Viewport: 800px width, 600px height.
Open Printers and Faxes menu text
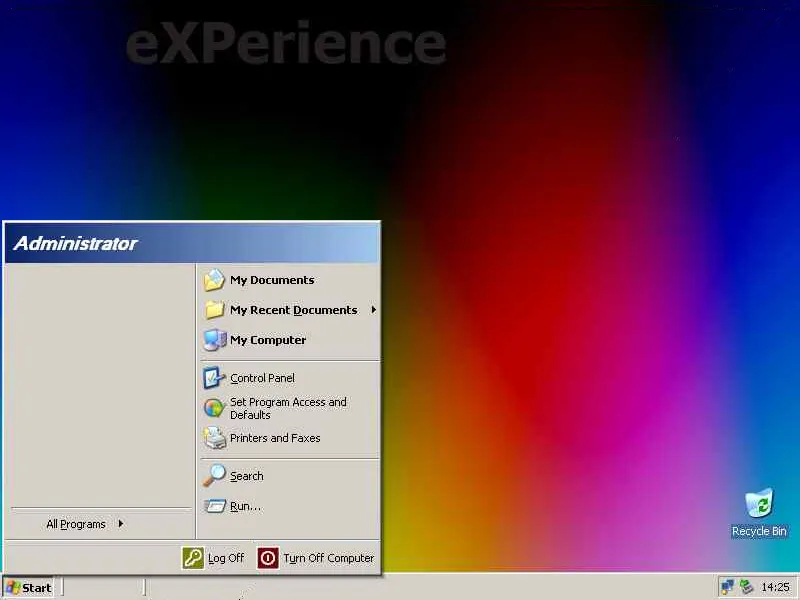tap(275, 438)
